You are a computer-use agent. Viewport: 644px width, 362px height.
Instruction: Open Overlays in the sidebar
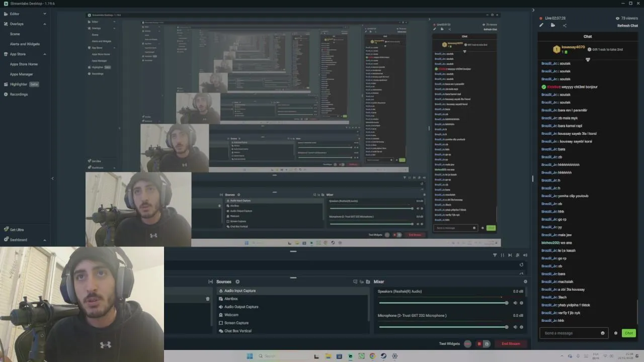17,24
